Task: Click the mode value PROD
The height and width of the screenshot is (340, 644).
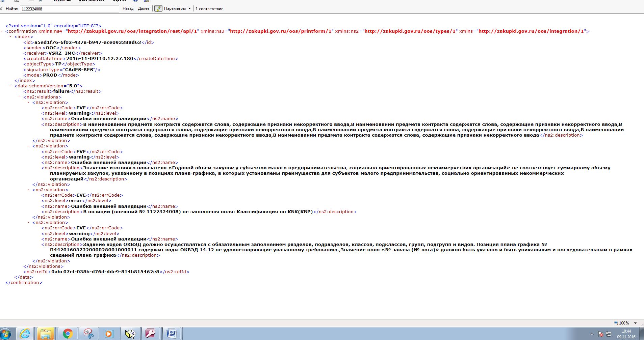Action: click(50, 75)
